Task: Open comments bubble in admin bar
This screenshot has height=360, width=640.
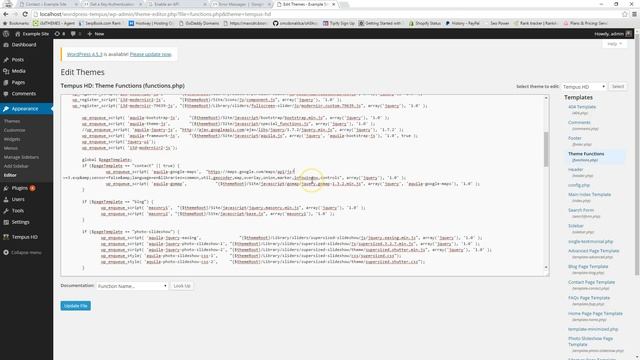Action: [x=76, y=34]
